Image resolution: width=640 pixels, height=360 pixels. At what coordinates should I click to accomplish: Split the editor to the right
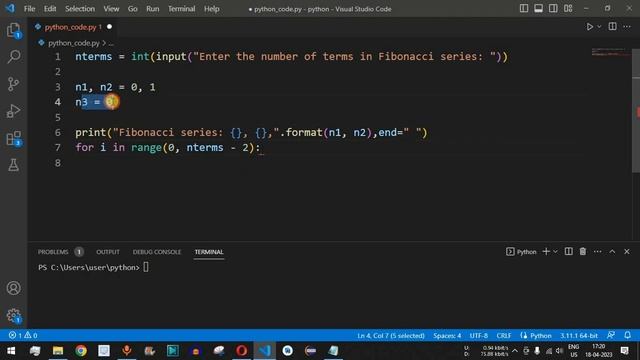tap(612, 27)
